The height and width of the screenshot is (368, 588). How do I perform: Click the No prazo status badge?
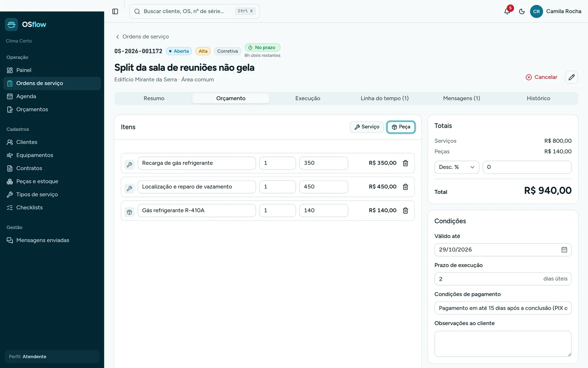[262, 47]
